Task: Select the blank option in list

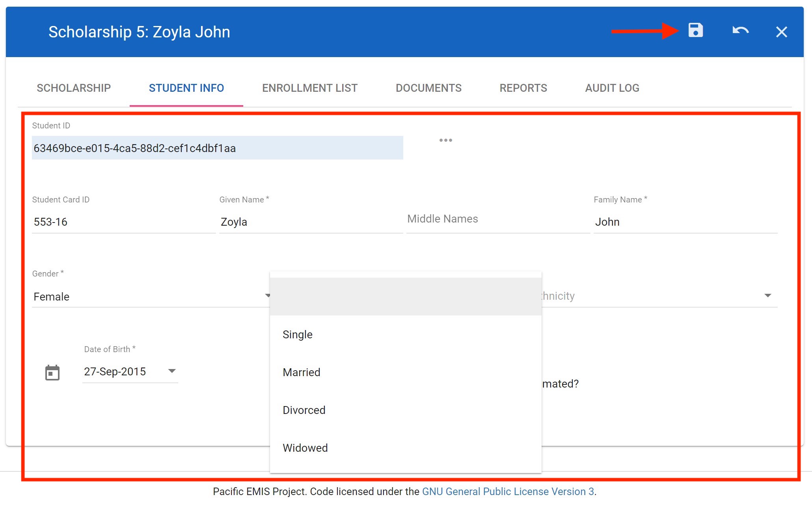Action: (405, 297)
